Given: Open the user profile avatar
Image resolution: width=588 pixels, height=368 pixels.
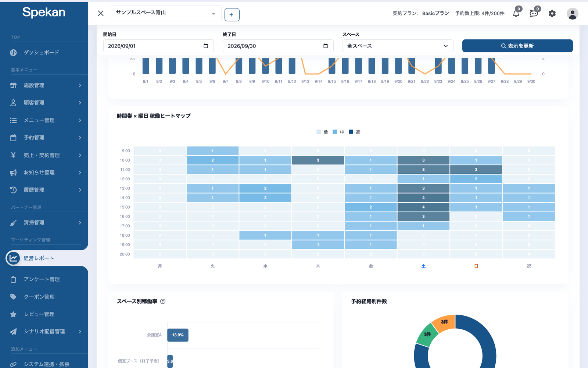Looking at the screenshot, I should point(572,14).
